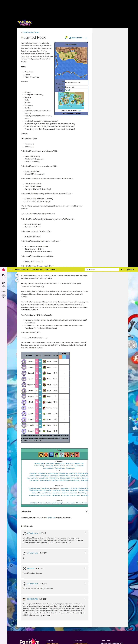Open the comments bubble icon beside the title
138x644 pixels.
click(66, 38)
